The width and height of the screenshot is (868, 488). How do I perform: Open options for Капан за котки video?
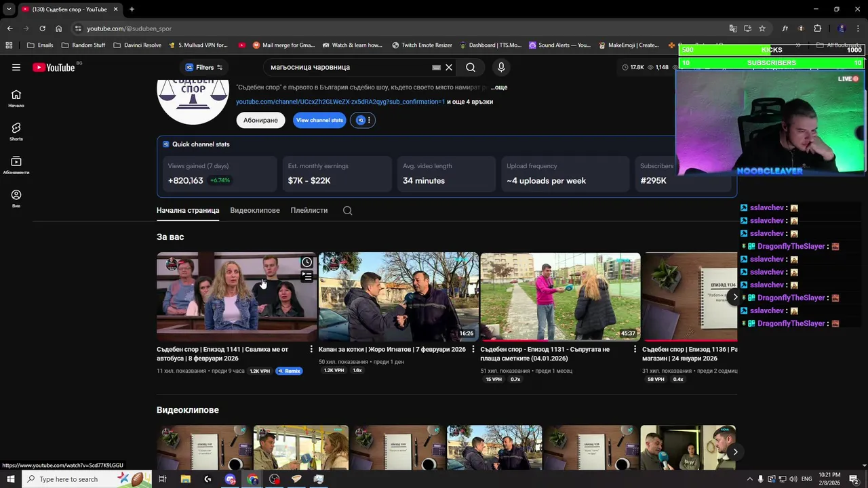click(x=473, y=349)
